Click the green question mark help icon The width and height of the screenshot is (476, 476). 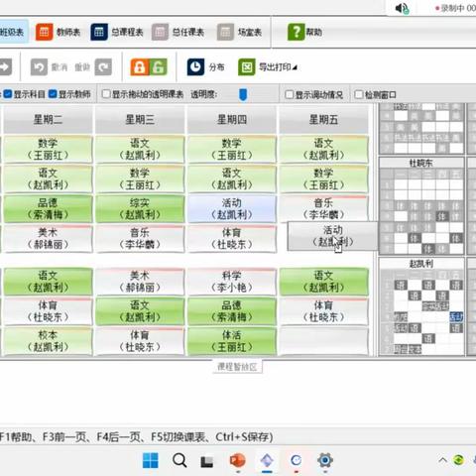[x=296, y=32]
